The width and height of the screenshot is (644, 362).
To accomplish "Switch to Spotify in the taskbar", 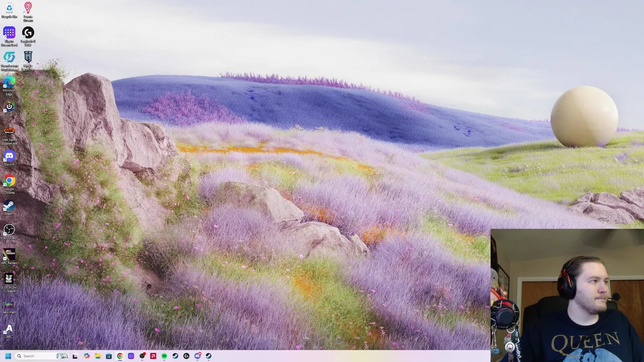I will click(x=164, y=356).
